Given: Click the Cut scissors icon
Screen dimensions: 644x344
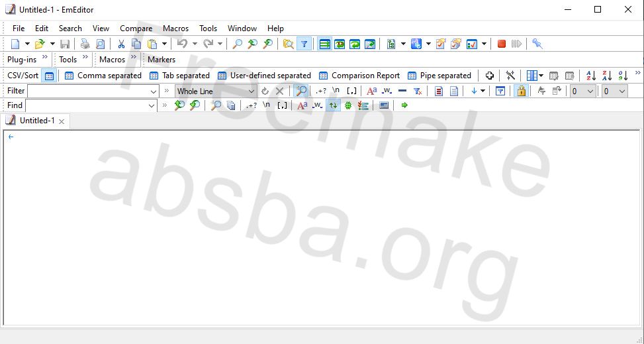Looking at the screenshot, I should pos(120,44).
